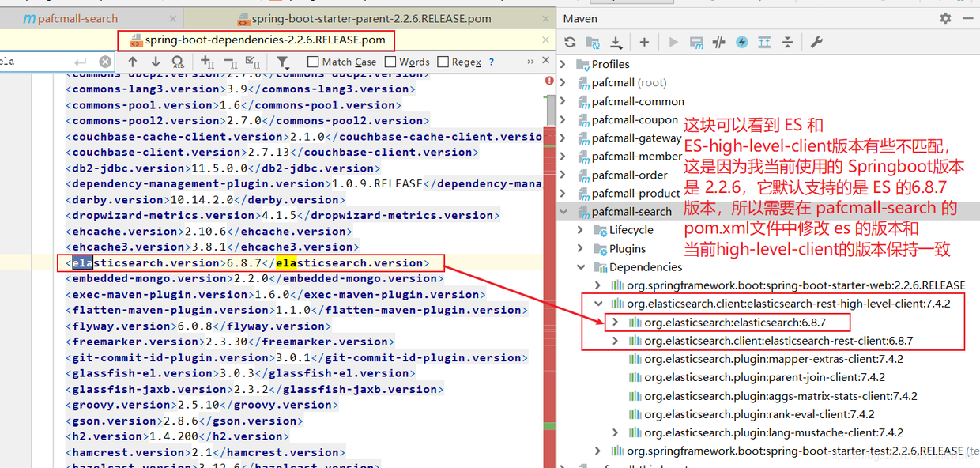Expand the Profiles node
This screenshot has width=980, height=468.
(563, 64)
